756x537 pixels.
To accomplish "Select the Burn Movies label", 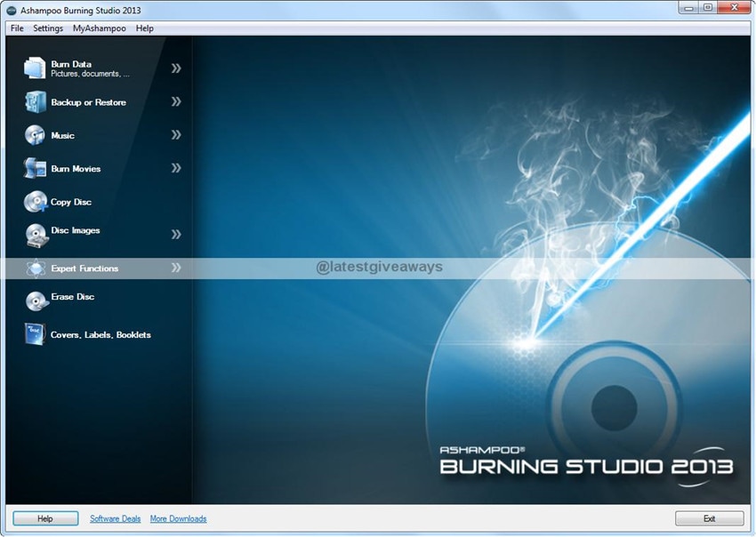I will [76, 169].
